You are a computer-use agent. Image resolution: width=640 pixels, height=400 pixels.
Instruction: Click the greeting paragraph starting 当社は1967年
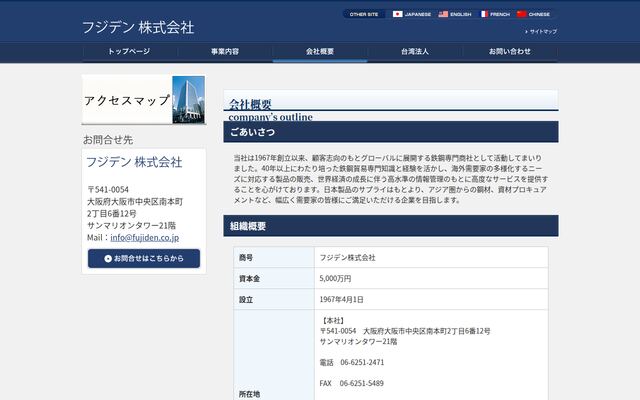[391, 179]
